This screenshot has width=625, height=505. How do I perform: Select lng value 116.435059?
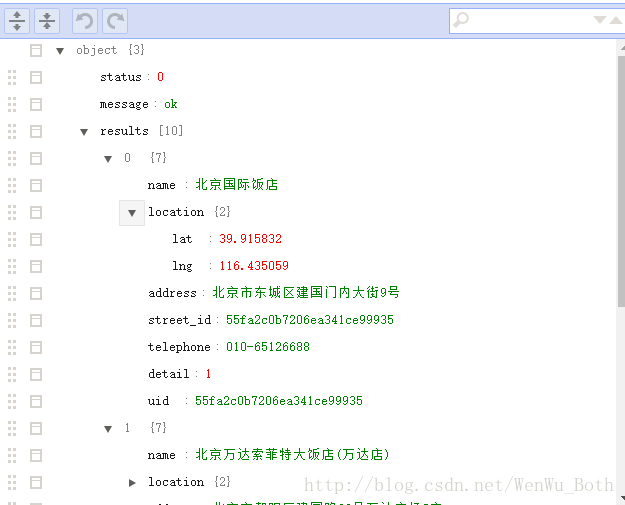point(254,266)
